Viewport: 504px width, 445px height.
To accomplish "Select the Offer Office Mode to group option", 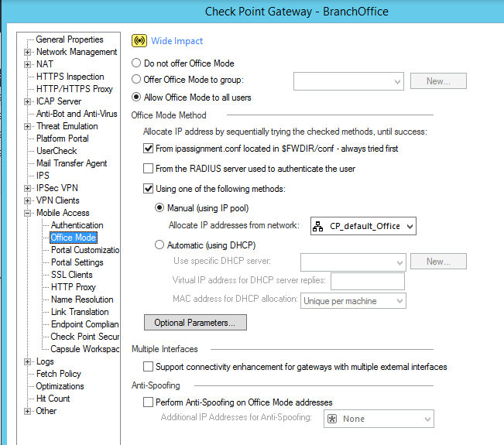I will pyautogui.click(x=137, y=80).
